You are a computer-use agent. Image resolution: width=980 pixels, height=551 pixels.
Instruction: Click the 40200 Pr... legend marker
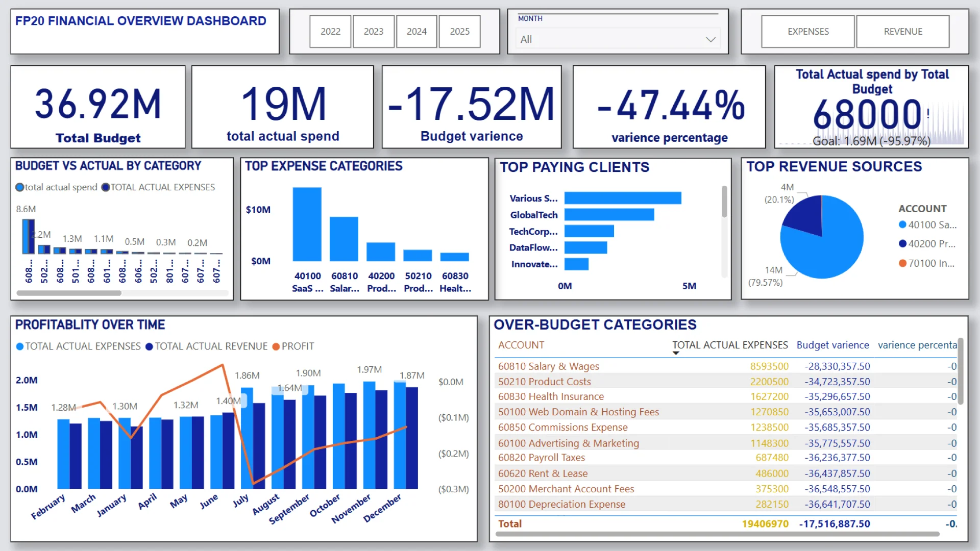(902, 244)
